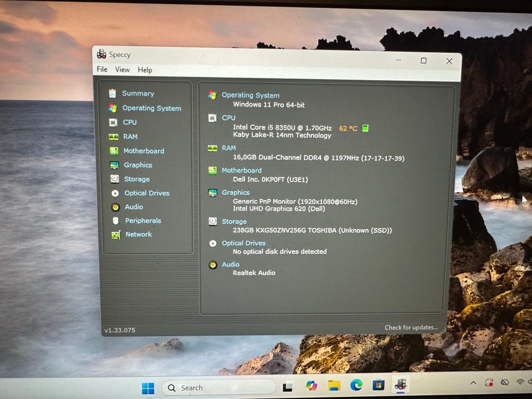532x399 pixels.
Task: Click the green CPU temperature indicator icon
Action: 365,128
